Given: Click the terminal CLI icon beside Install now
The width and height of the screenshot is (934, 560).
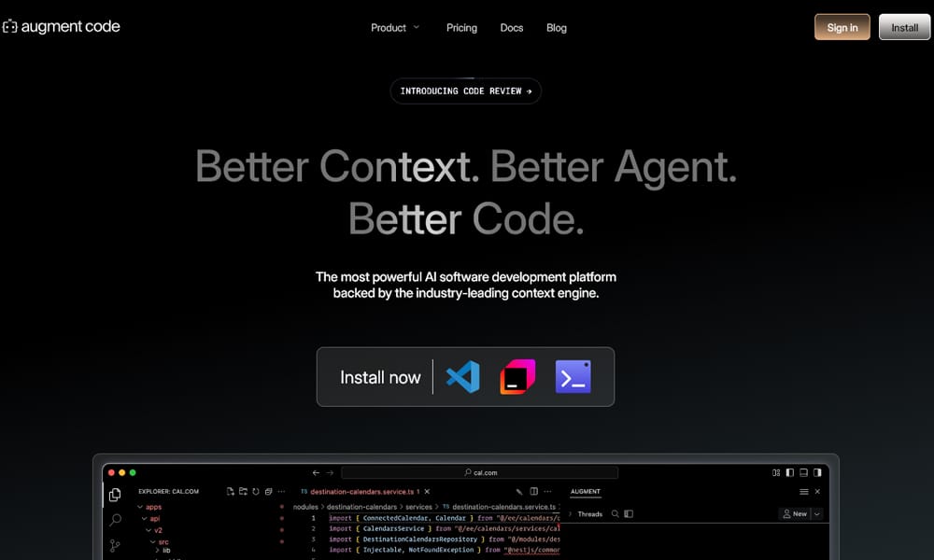Looking at the screenshot, I should click(573, 377).
